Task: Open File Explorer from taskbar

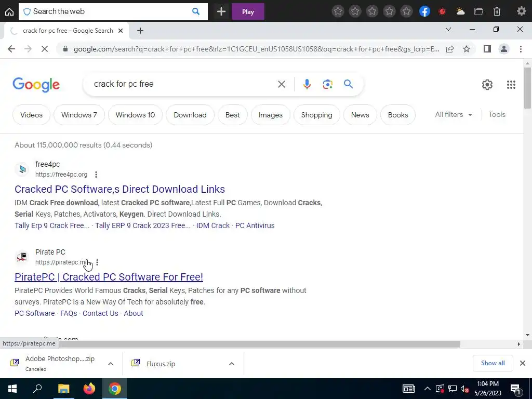Action: [63, 389]
